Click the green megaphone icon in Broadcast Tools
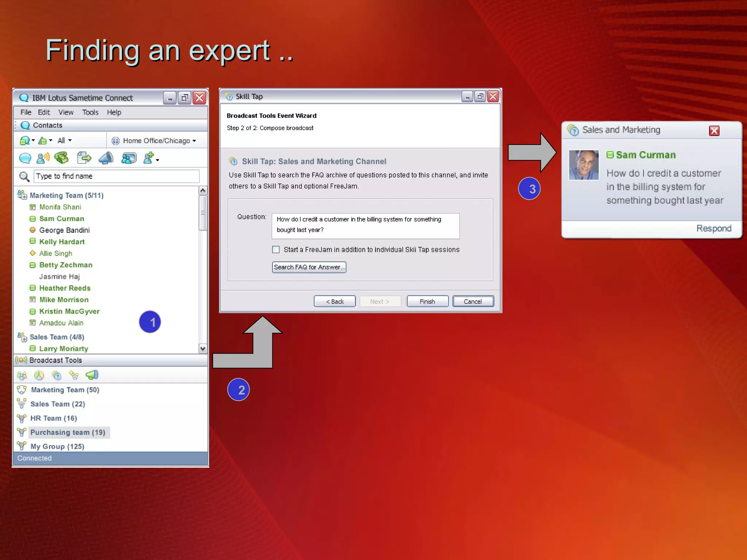 click(x=92, y=375)
